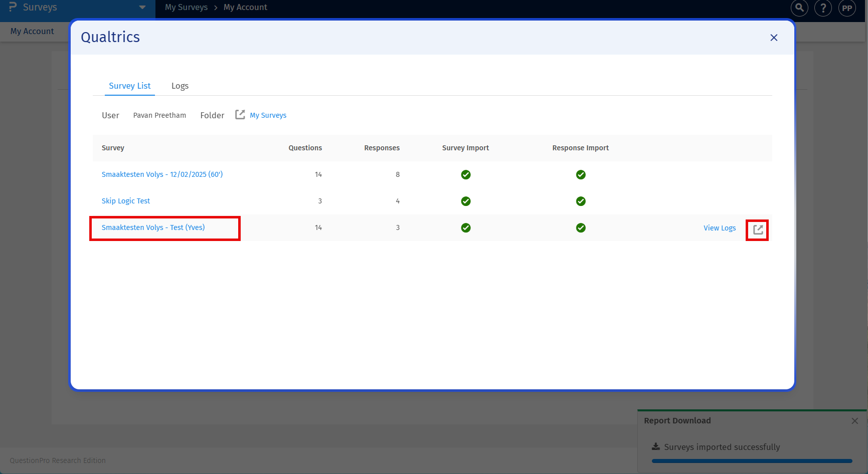Switch to the Logs tab
The image size is (868, 474).
point(180,86)
